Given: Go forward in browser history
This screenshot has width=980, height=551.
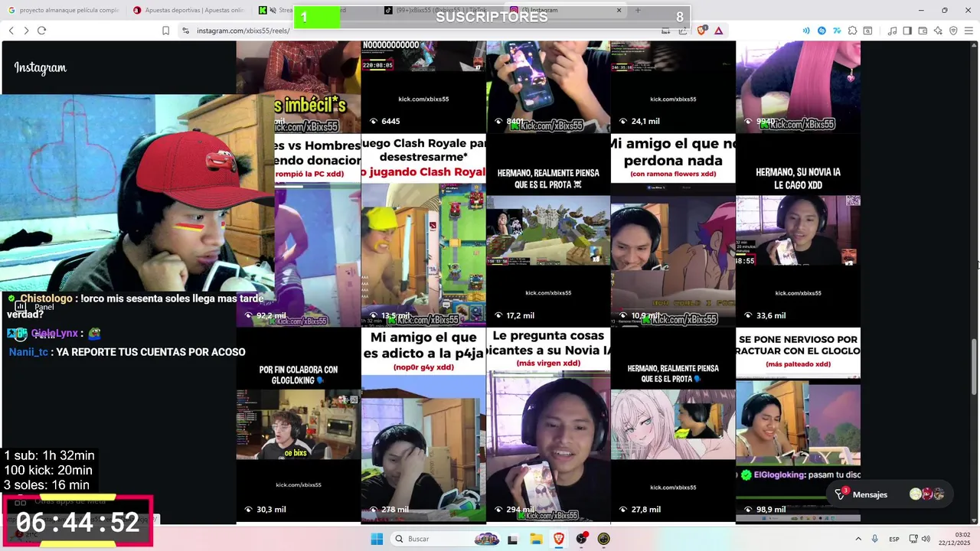Looking at the screenshot, I should point(26,31).
